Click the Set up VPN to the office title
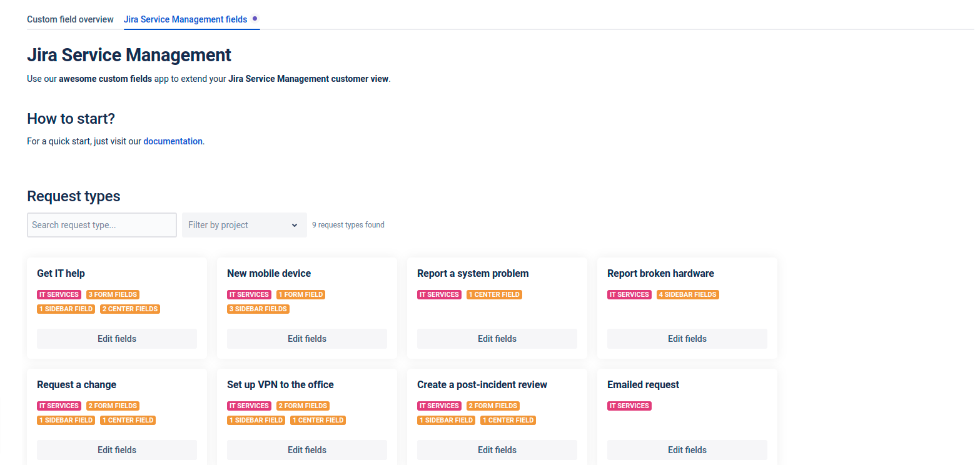The width and height of the screenshot is (980, 465). [x=280, y=385]
